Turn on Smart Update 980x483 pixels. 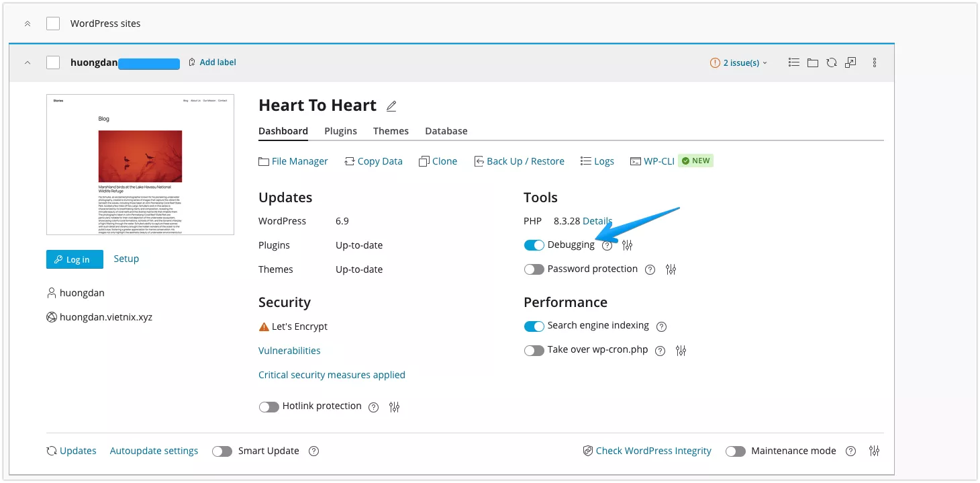tap(222, 451)
